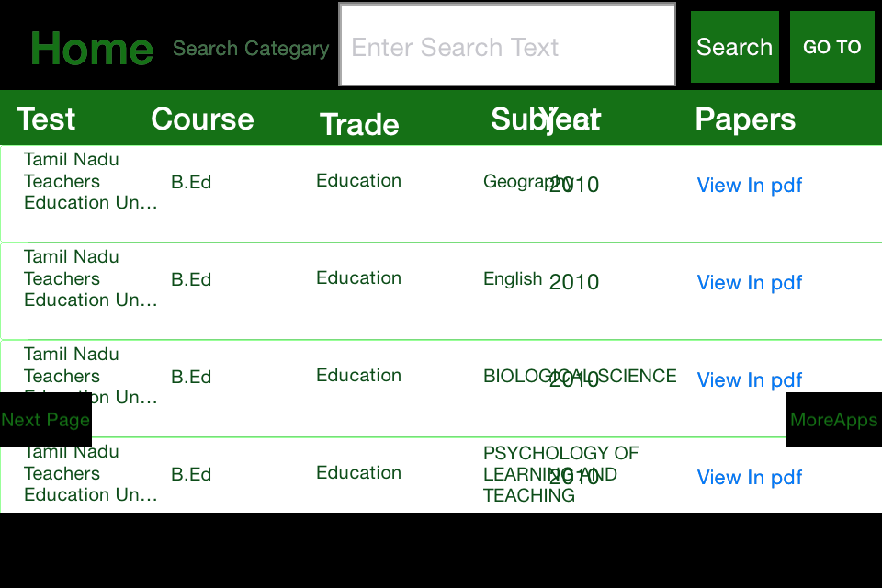Open MoreApps button
This screenshot has height=588, width=882.
tap(834, 420)
